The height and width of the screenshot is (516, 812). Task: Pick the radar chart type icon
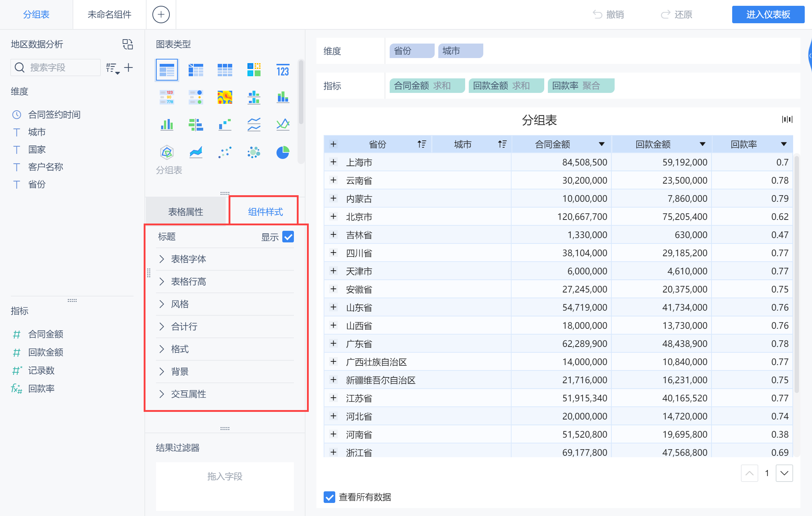pos(167,152)
